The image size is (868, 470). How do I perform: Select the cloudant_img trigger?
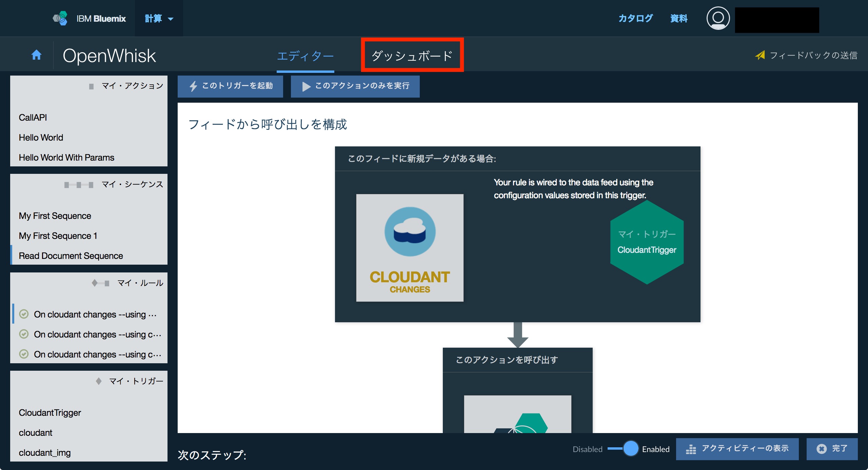tap(45, 453)
